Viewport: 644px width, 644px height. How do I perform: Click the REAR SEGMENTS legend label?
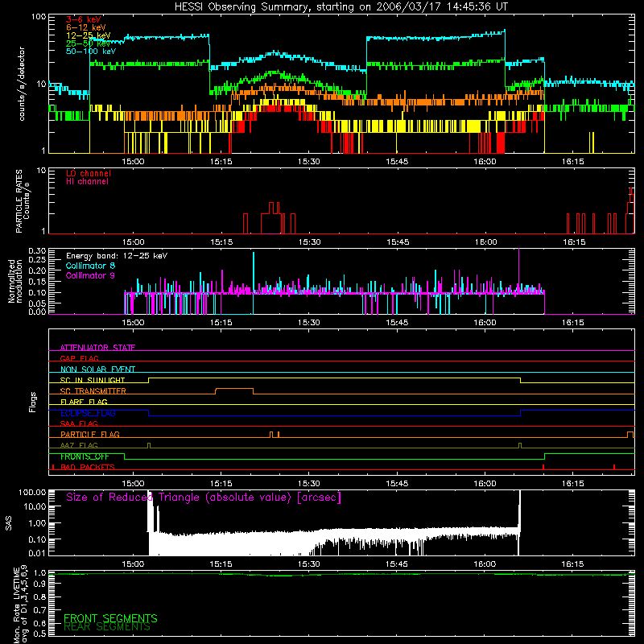coord(107,627)
